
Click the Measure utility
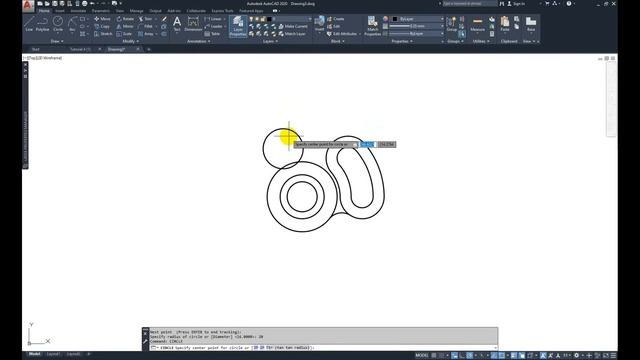[477, 24]
